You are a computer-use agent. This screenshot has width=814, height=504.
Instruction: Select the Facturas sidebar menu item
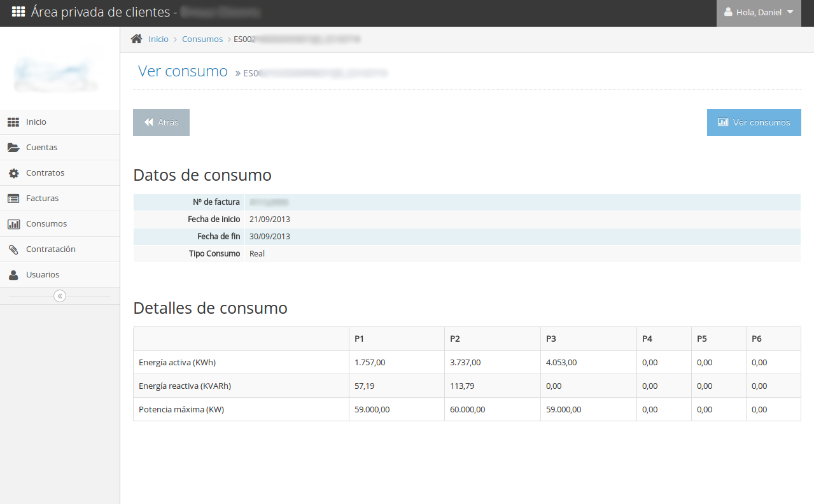tap(42, 198)
